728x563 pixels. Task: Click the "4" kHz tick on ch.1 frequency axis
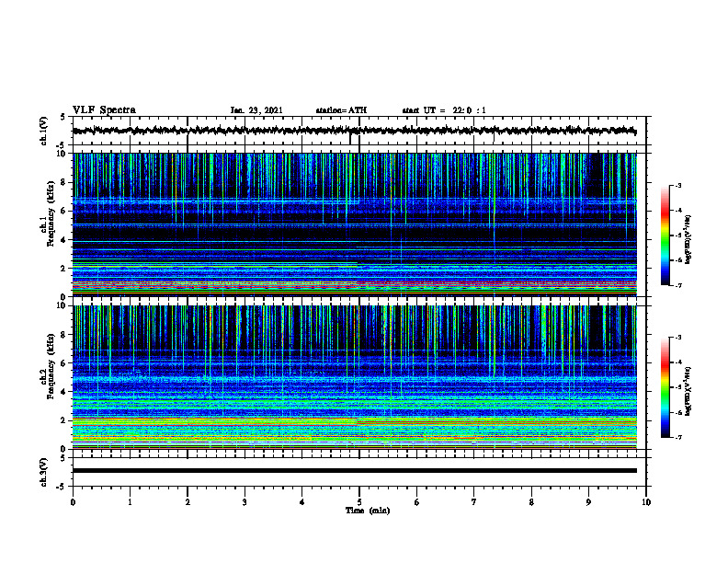pos(63,240)
